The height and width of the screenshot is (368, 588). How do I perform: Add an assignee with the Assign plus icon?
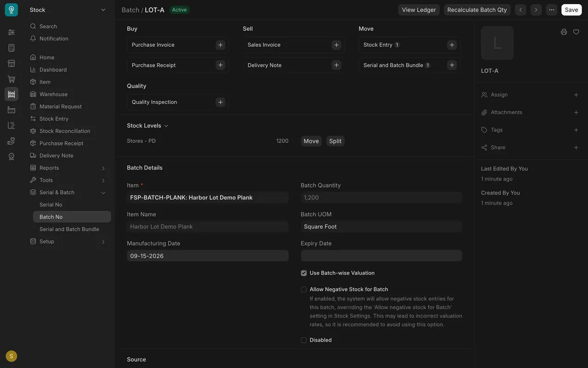click(x=576, y=95)
